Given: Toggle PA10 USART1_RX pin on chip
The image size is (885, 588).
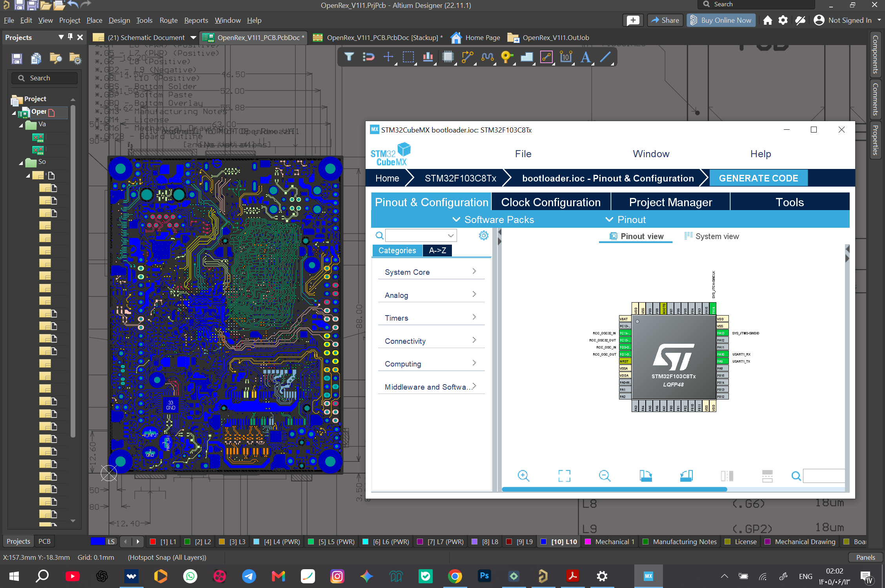Looking at the screenshot, I should 723,354.
